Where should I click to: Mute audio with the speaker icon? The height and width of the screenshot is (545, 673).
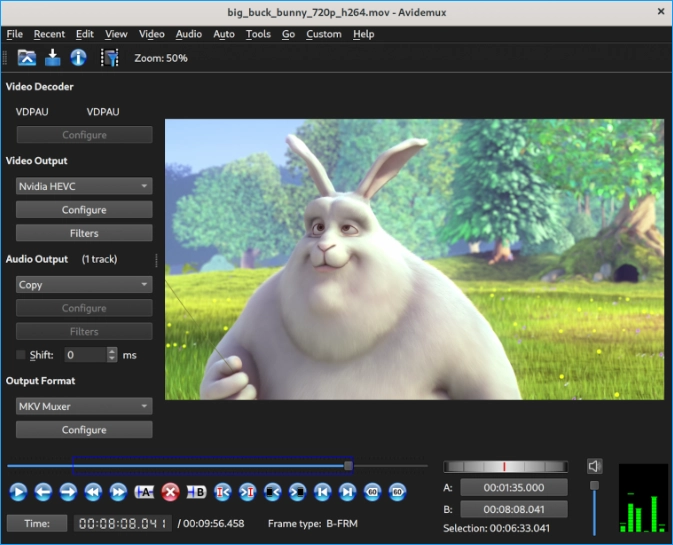point(594,466)
